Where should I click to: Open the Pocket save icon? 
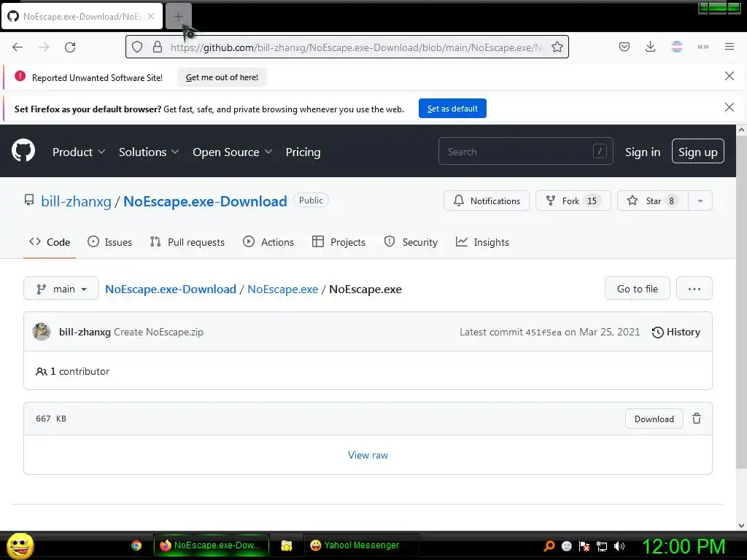click(624, 47)
